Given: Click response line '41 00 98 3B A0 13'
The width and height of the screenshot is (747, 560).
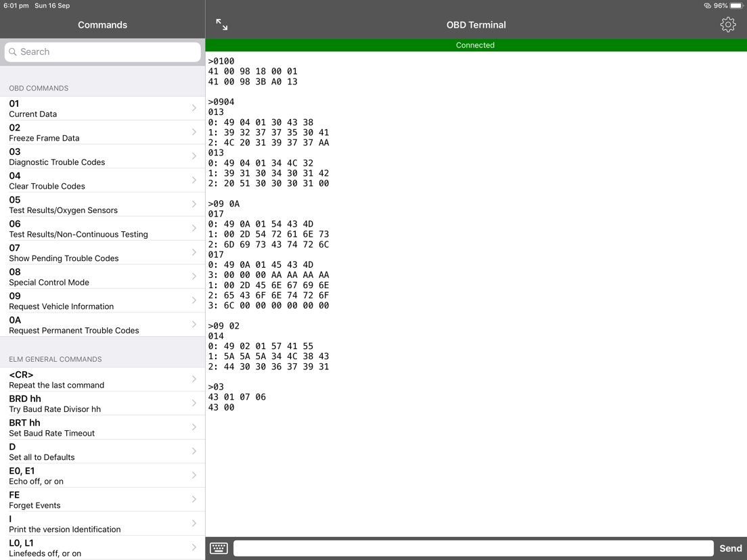Looking at the screenshot, I should [x=252, y=82].
